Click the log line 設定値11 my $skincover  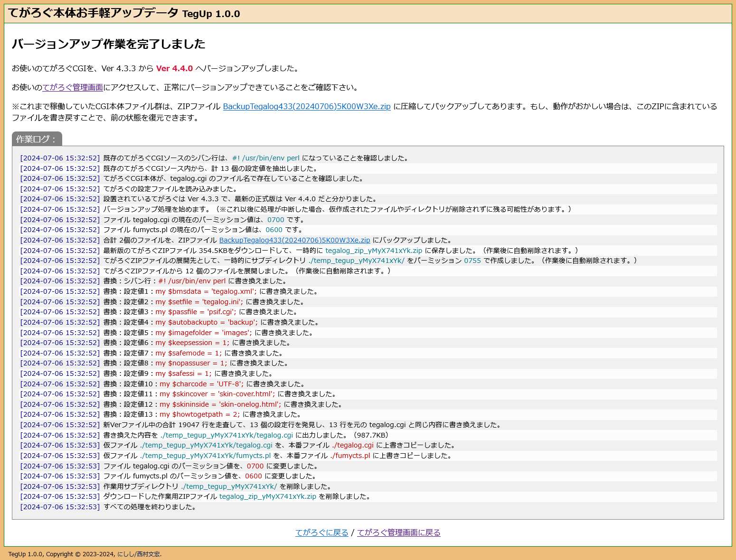368,394
